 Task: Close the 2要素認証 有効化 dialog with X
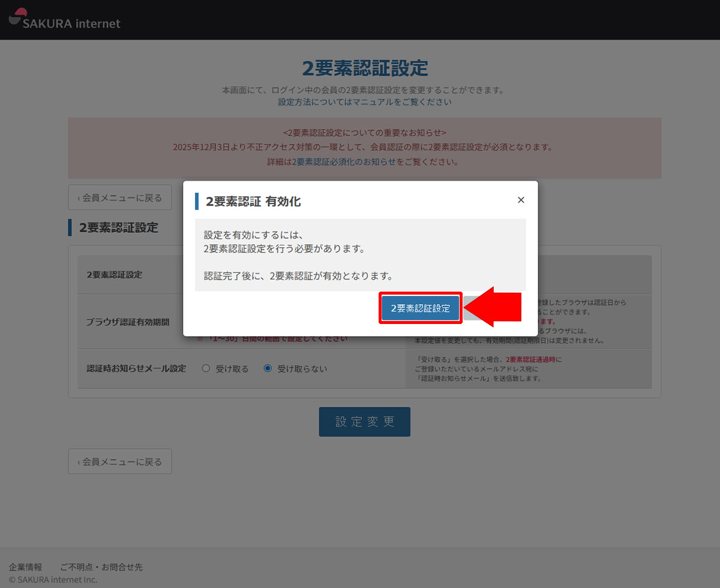tap(521, 200)
